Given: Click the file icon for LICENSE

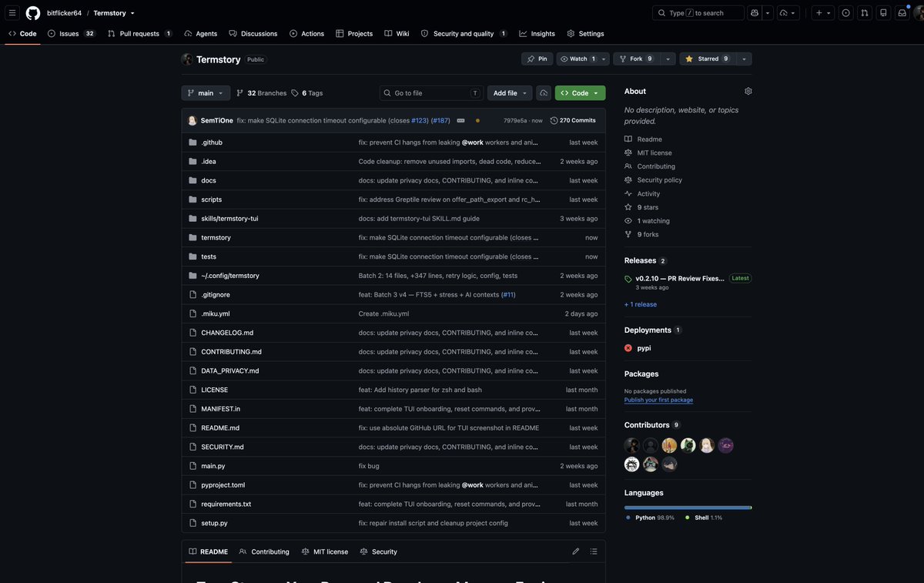Looking at the screenshot, I should click(193, 390).
